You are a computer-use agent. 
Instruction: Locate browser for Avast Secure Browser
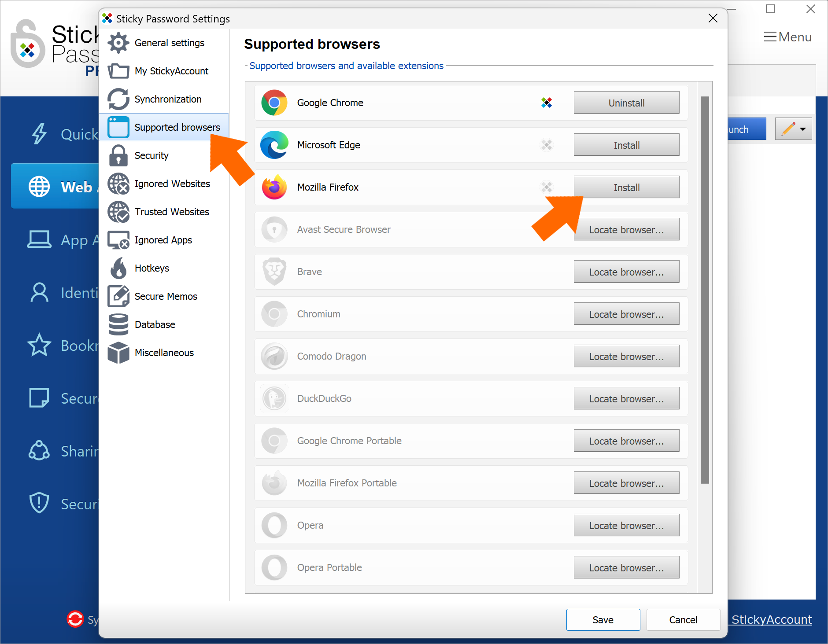pyautogui.click(x=626, y=229)
